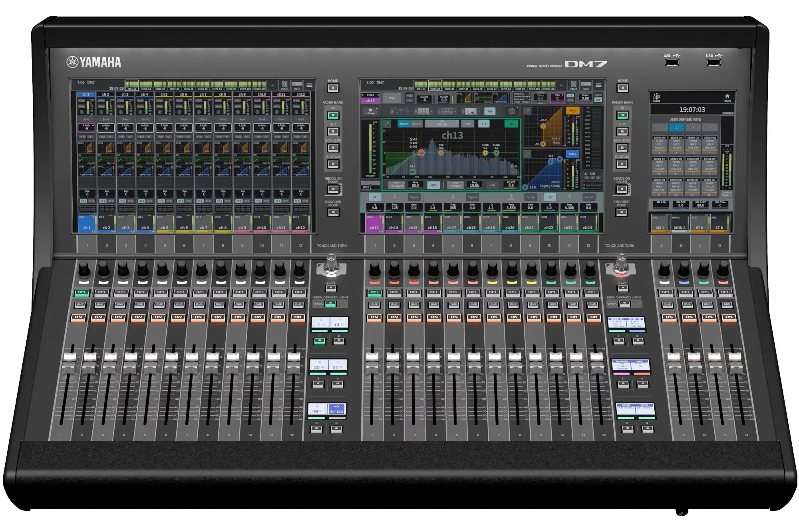
Task: Expand the EQ graph with pop-out icon
Action: coord(387,124)
